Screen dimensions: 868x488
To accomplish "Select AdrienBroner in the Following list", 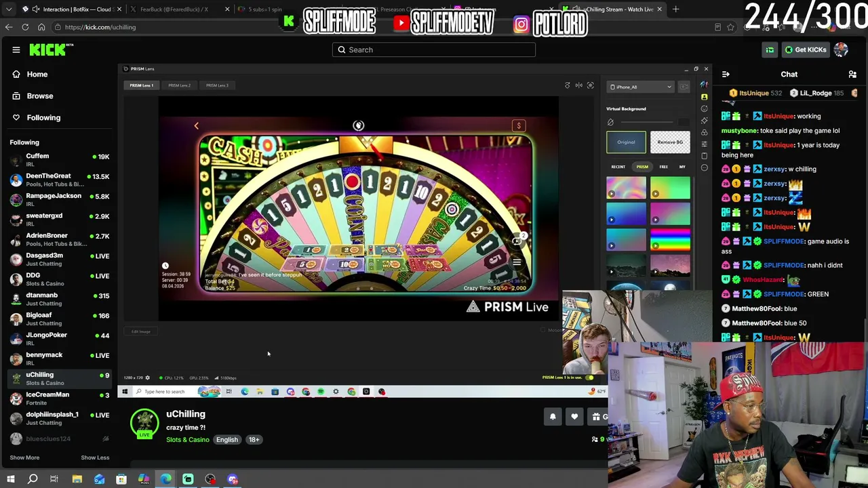I will click(x=60, y=239).
